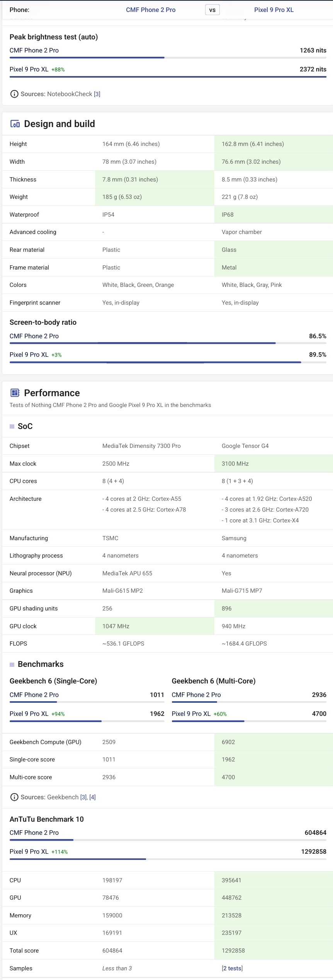Click the 'Fingerprint scanner' row label
The image size is (333, 980).
[x=35, y=303]
